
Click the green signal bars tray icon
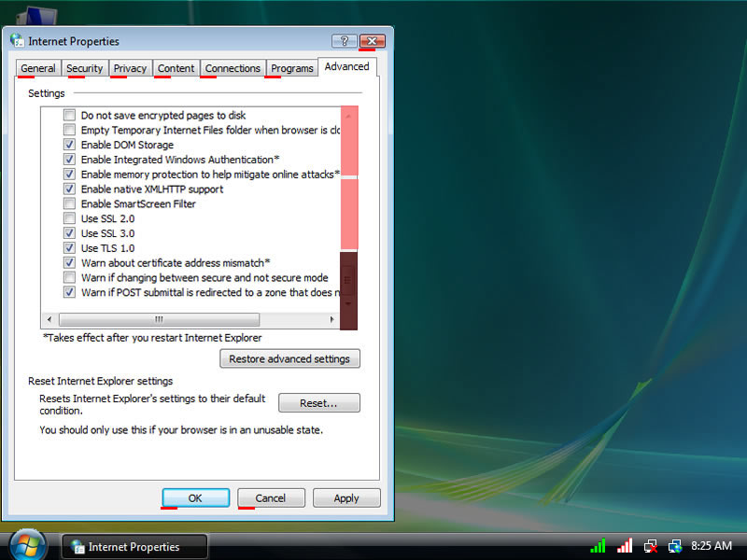[x=599, y=546]
